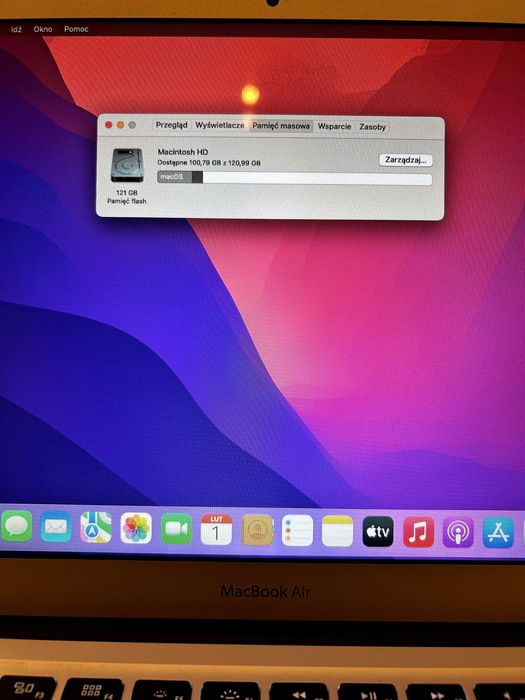Click the dark gray segment of the storage bar
Screen dimensions: 525x700
[x=197, y=178]
